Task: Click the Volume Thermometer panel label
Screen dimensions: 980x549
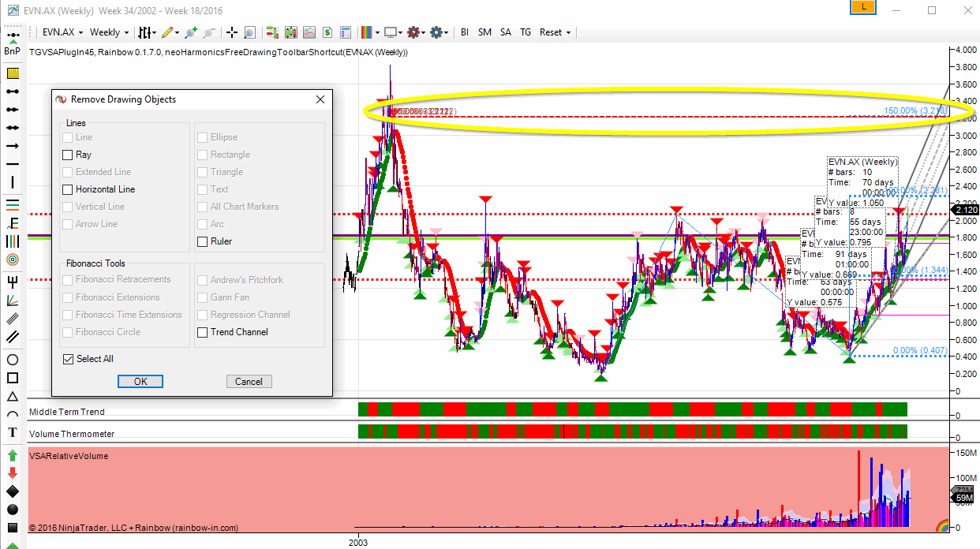Action: [x=71, y=434]
